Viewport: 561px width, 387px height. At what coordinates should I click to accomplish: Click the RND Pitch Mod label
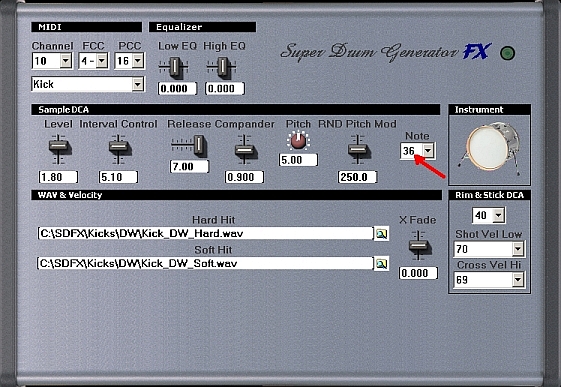pyautogui.click(x=357, y=124)
